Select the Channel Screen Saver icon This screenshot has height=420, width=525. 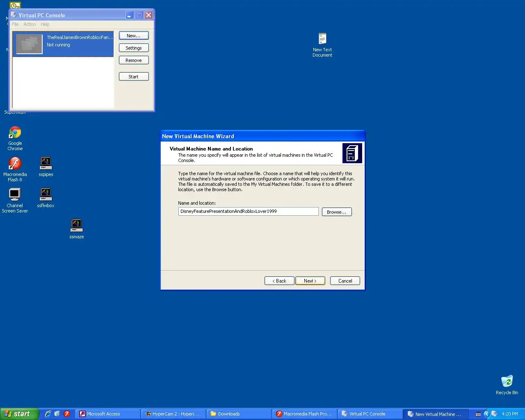[x=15, y=201]
